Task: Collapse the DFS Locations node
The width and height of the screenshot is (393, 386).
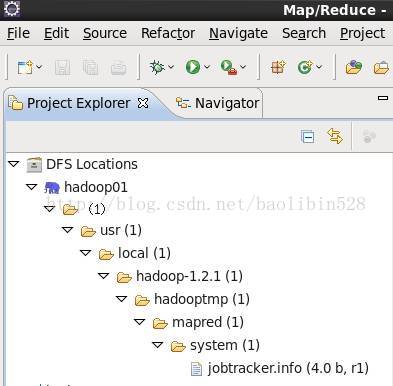Action: click(14, 164)
